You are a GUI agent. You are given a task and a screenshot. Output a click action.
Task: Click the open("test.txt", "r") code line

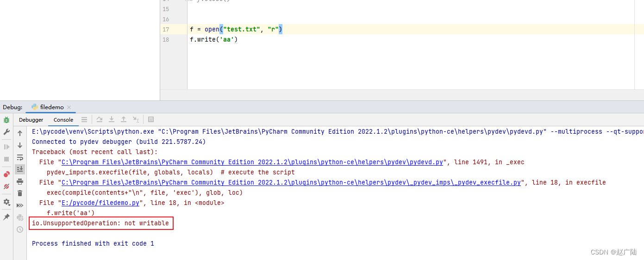pos(236,30)
